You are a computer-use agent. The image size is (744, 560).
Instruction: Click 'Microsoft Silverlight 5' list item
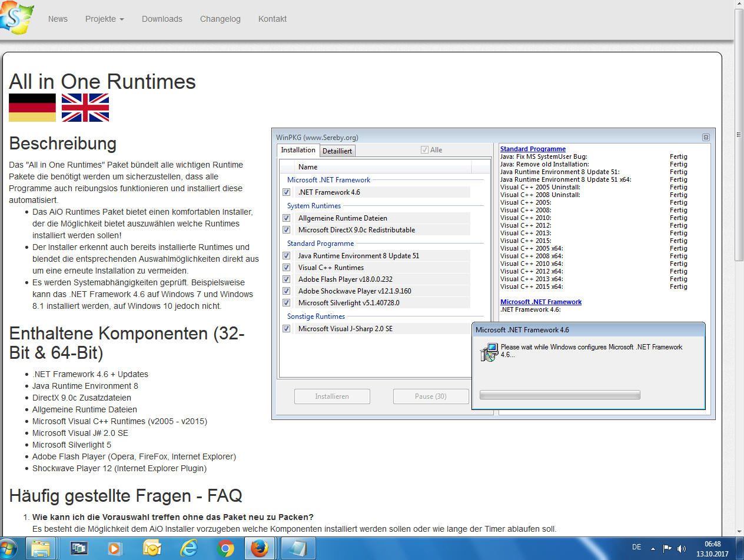pyautogui.click(x=72, y=445)
